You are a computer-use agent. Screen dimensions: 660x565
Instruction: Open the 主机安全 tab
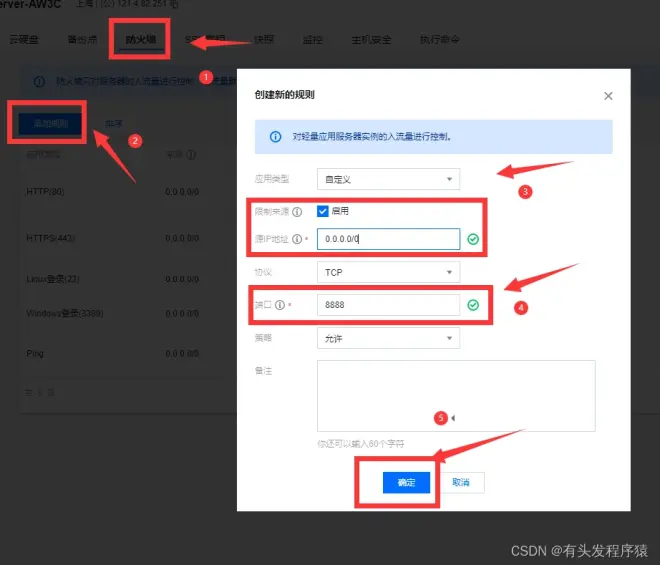pos(371,40)
